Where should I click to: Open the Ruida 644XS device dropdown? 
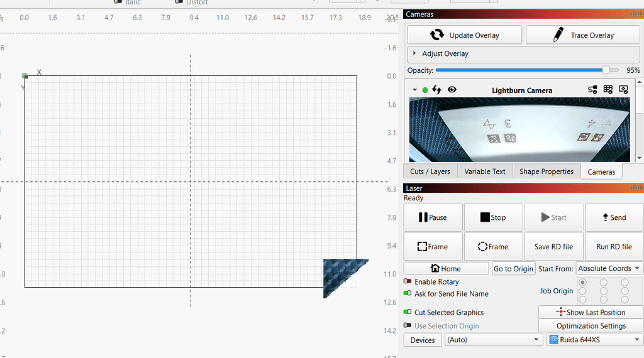tap(594, 340)
